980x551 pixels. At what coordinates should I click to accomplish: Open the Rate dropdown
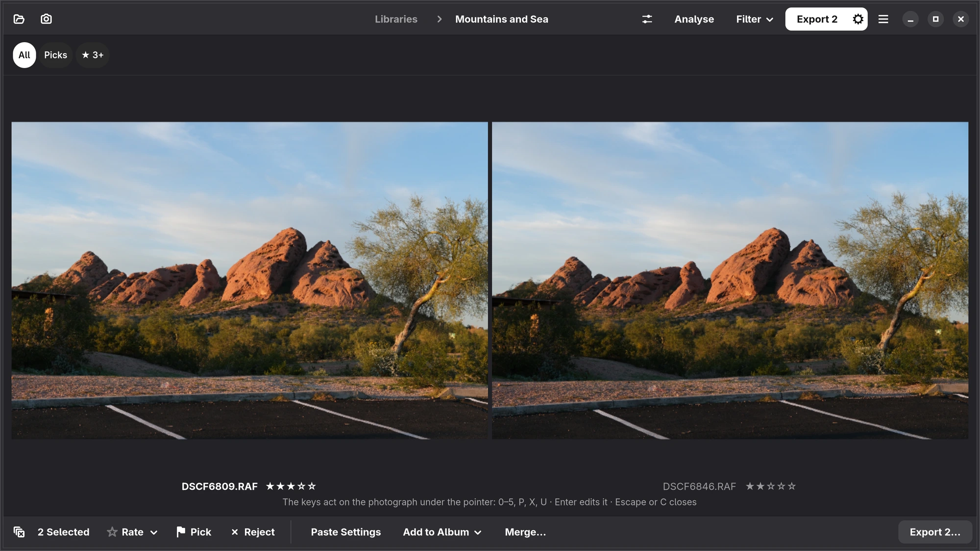(132, 532)
